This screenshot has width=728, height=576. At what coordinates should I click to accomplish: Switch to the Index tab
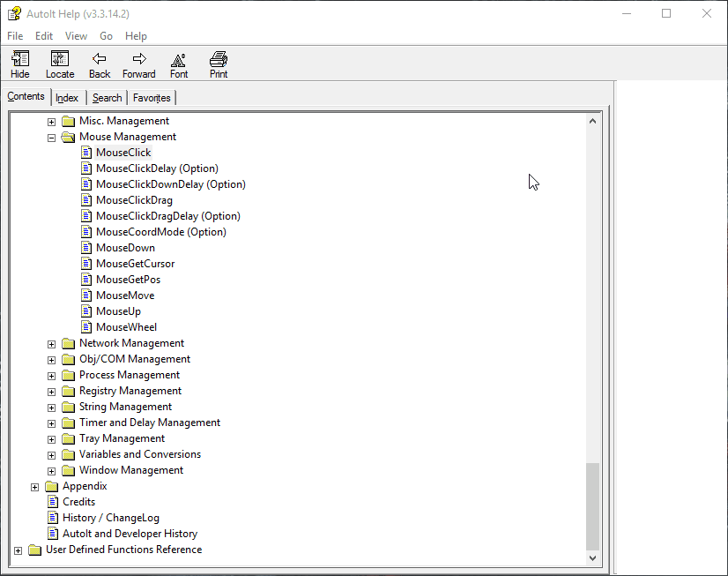(x=67, y=98)
